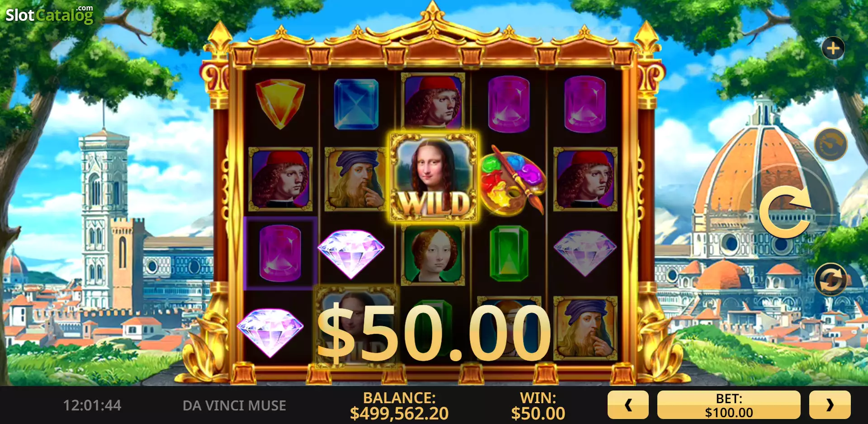Click the large yellow spin arrow button
The width and height of the screenshot is (868, 424).
(x=785, y=212)
